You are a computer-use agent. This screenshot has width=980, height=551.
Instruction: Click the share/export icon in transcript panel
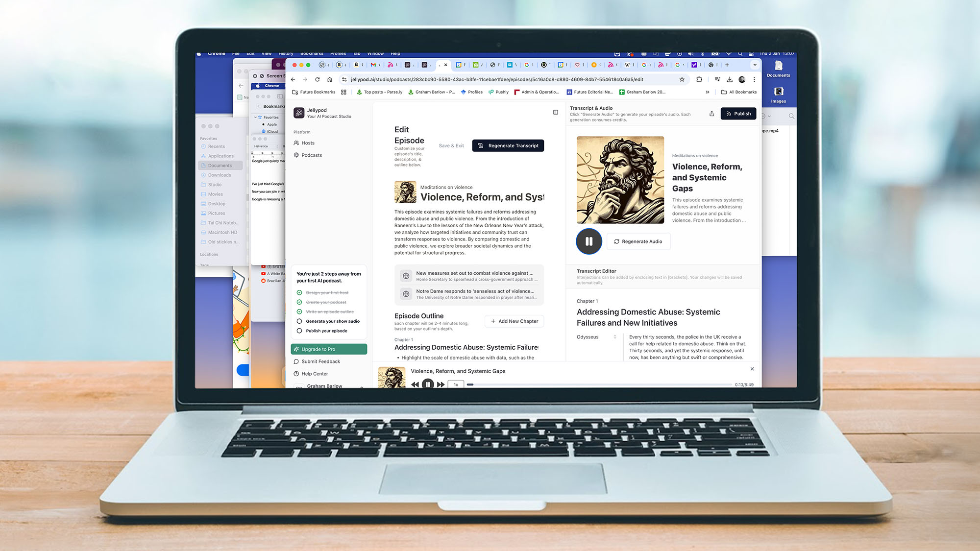[712, 113]
